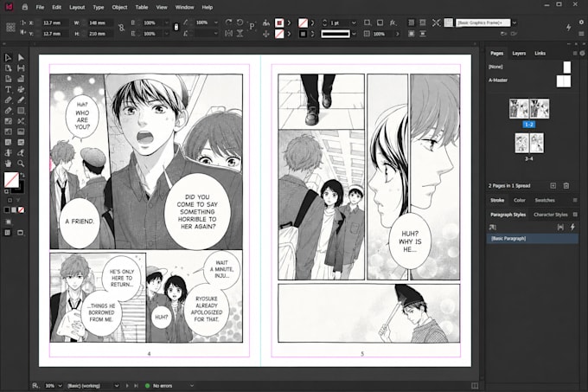
Task: Click the X position input field
Action: [54, 22]
